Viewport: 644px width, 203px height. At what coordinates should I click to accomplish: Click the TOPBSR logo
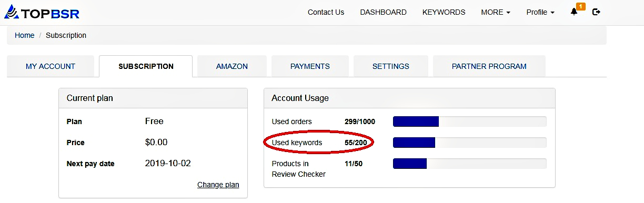[x=42, y=12]
